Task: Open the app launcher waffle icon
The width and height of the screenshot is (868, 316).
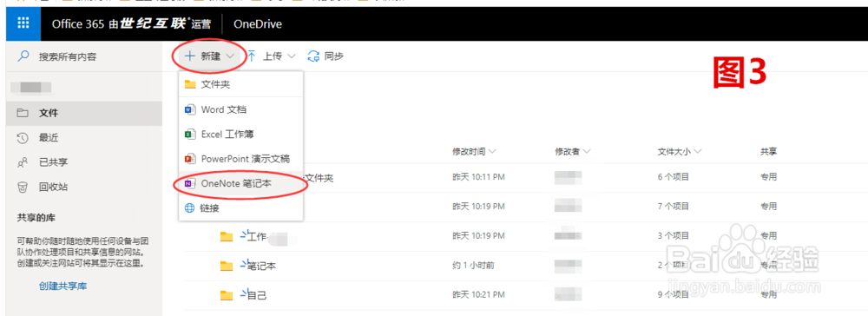Action: [x=23, y=23]
